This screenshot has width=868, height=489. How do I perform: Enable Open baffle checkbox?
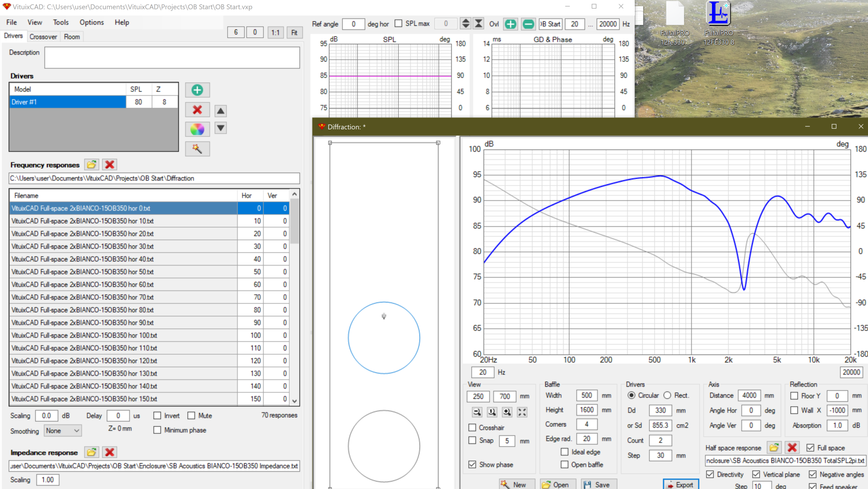coord(565,464)
